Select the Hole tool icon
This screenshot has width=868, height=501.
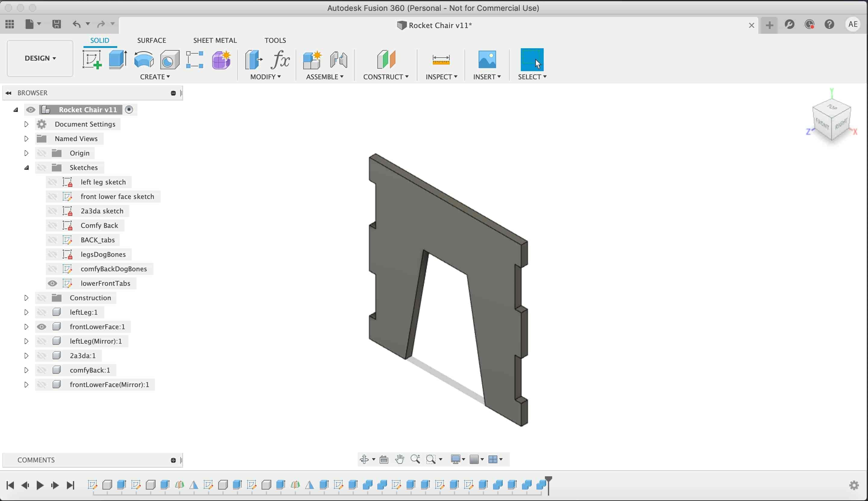point(170,59)
